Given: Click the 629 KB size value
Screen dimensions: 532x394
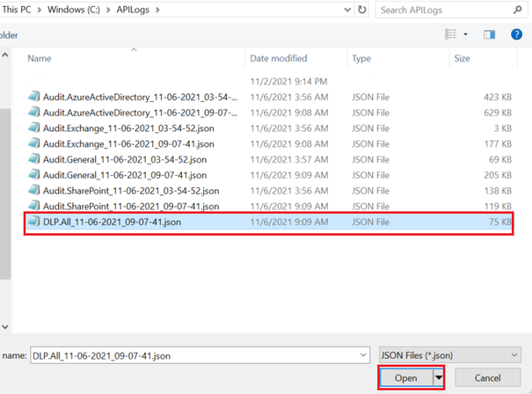Looking at the screenshot, I should pyautogui.click(x=498, y=113).
